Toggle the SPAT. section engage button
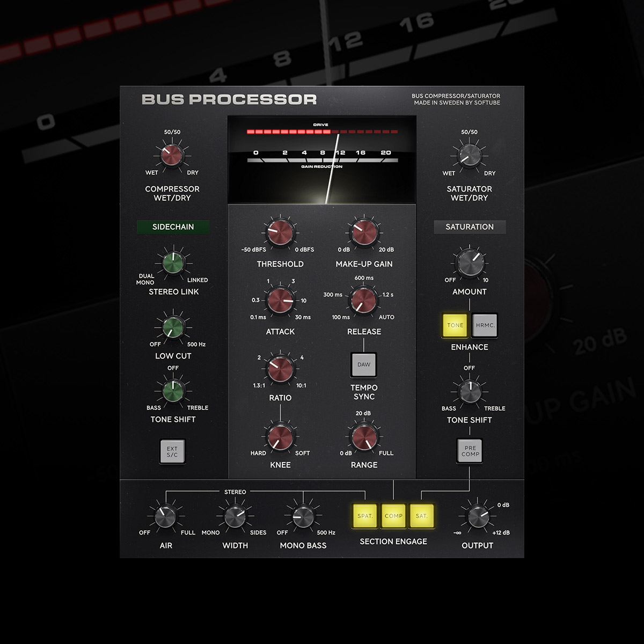The image size is (644, 644). 365,516
